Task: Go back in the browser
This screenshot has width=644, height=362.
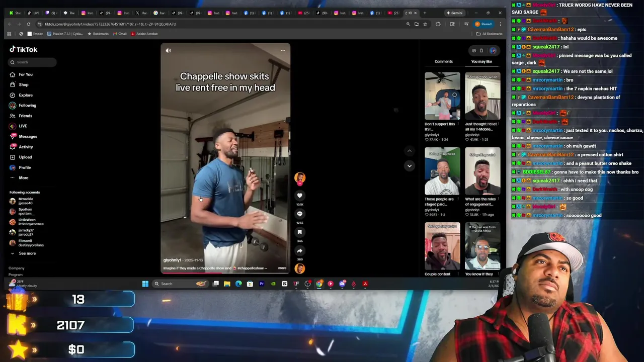Action: click(x=10, y=24)
